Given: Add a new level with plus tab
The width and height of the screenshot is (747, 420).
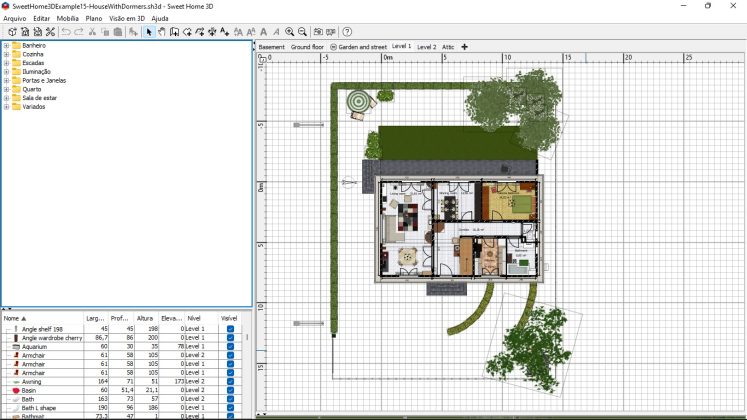Looking at the screenshot, I should click(x=464, y=47).
